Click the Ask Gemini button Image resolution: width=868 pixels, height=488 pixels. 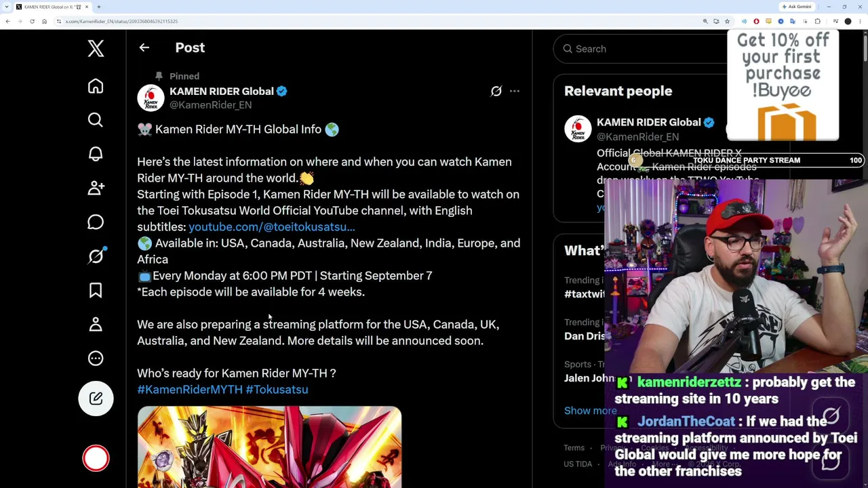[797, 7]
